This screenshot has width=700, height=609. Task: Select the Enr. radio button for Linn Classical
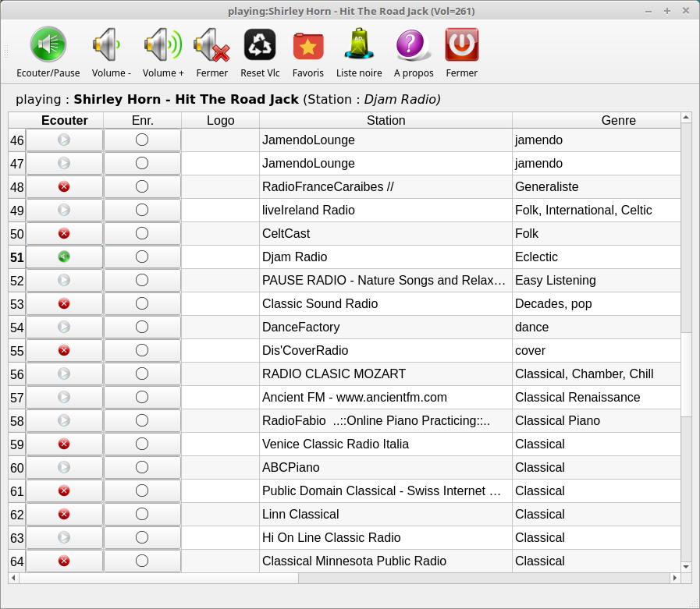pyautogui.click(x=142, y=514)
